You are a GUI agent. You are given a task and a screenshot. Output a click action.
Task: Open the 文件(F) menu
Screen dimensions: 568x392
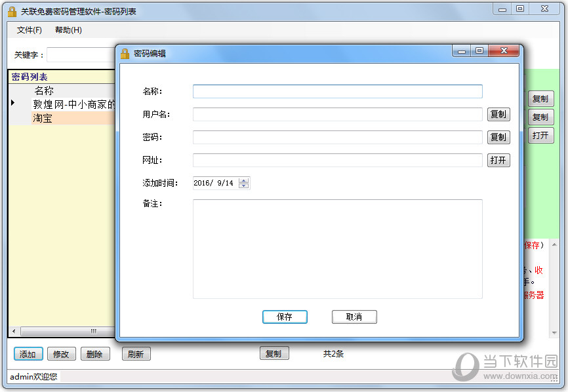[x=30, y=30]
